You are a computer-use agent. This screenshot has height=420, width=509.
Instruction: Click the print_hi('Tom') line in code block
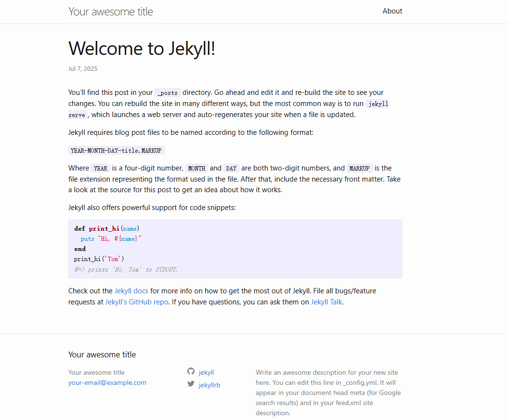[99, 259]
